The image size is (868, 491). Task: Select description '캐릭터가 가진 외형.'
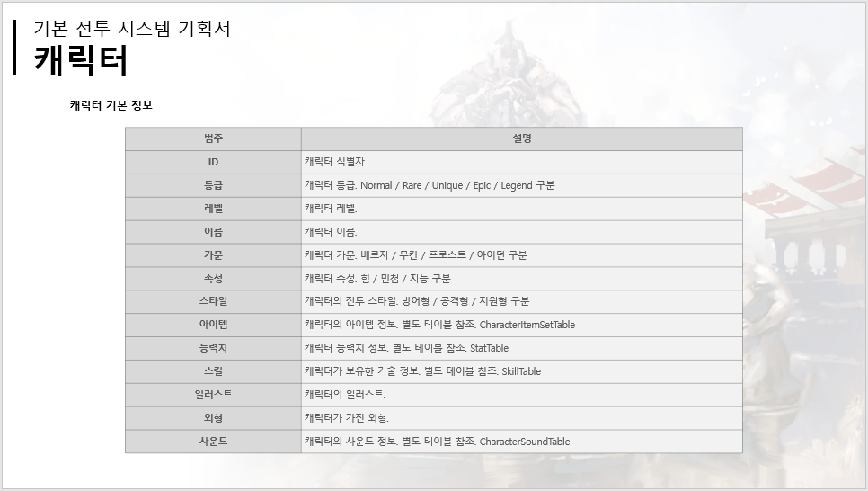coord(347,418)
